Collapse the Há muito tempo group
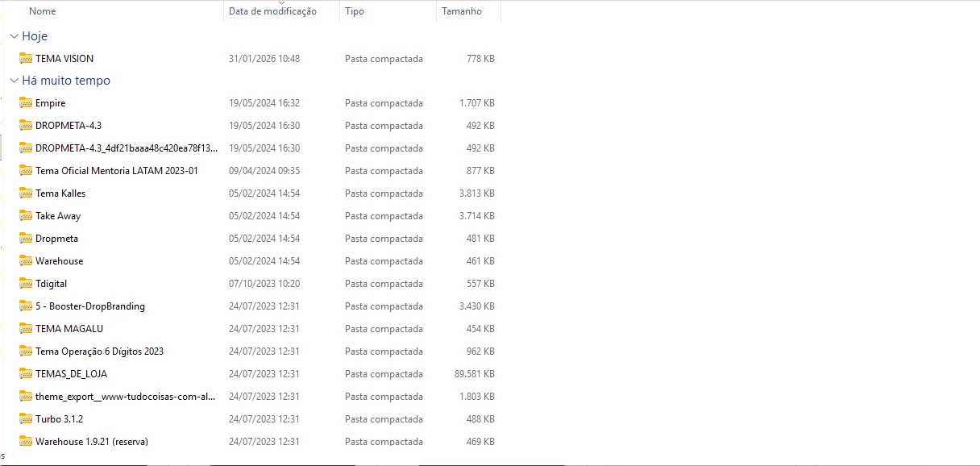 (14, 81)
